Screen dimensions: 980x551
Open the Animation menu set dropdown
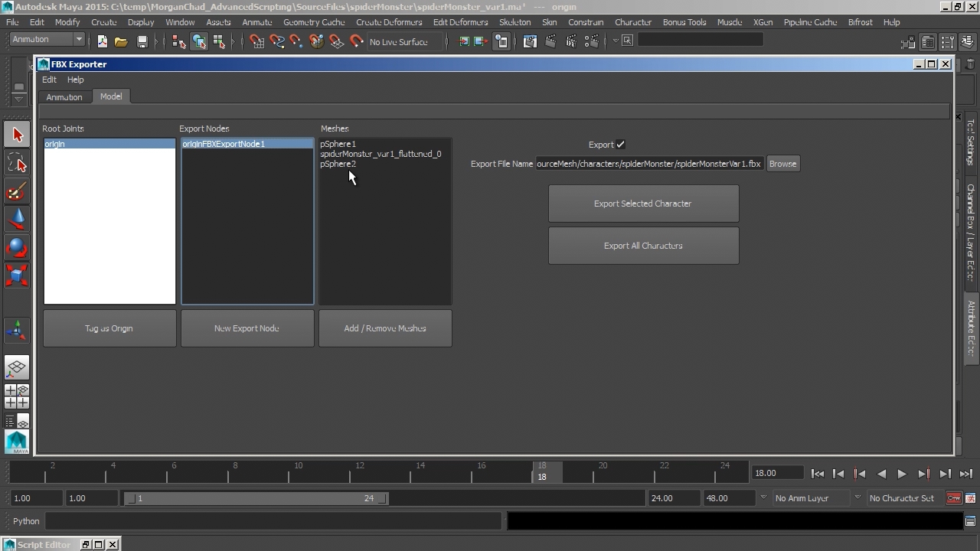tap(47, 40)
